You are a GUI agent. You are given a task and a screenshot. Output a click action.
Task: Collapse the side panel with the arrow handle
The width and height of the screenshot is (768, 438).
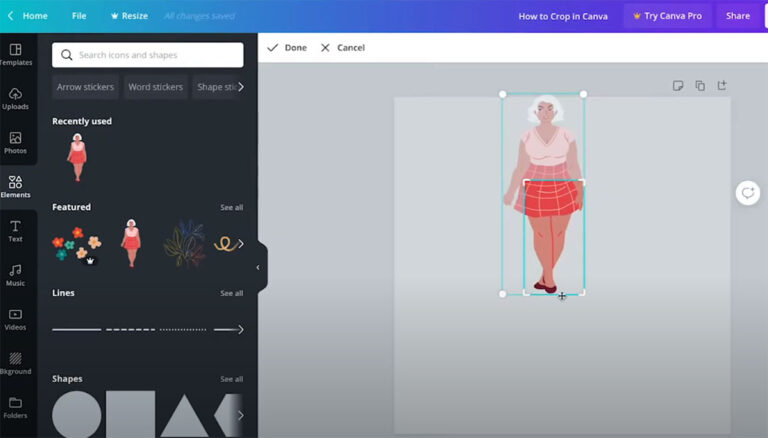(x=258, y=268)
